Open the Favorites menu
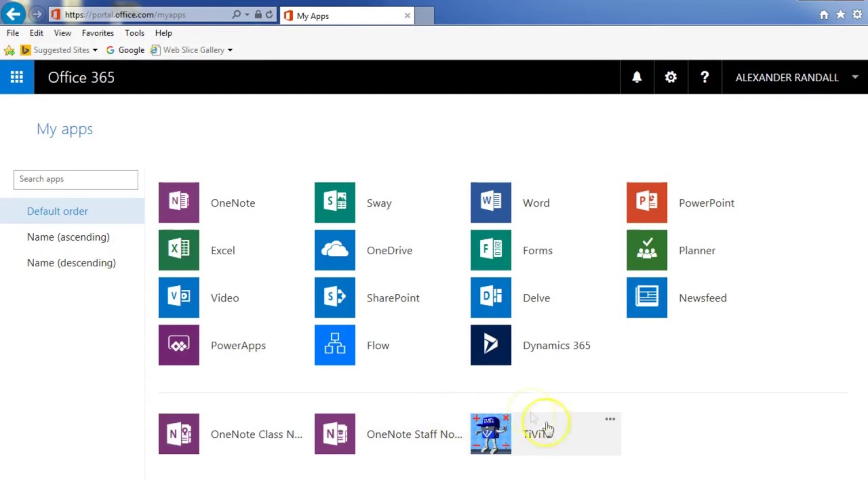 click(98, 33)
